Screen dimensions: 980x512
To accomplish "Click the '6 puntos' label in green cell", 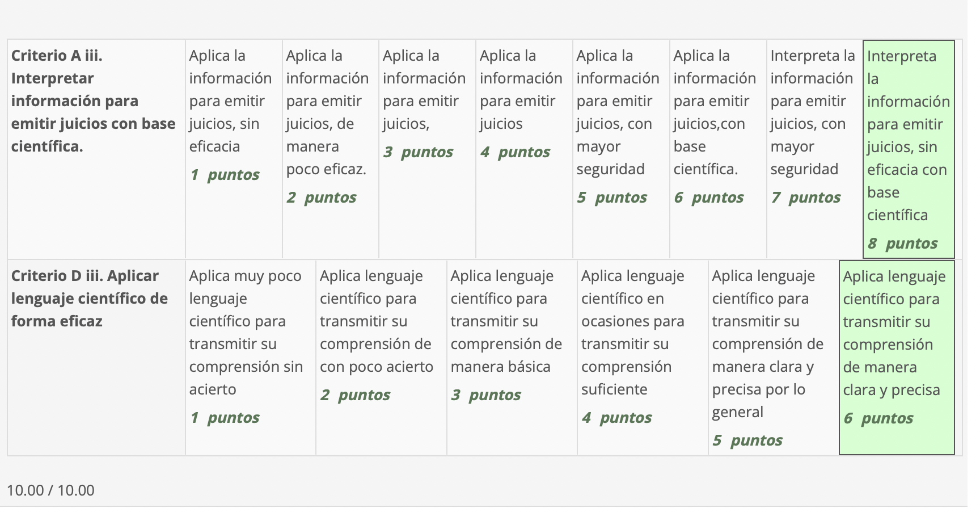I will 878,418.
